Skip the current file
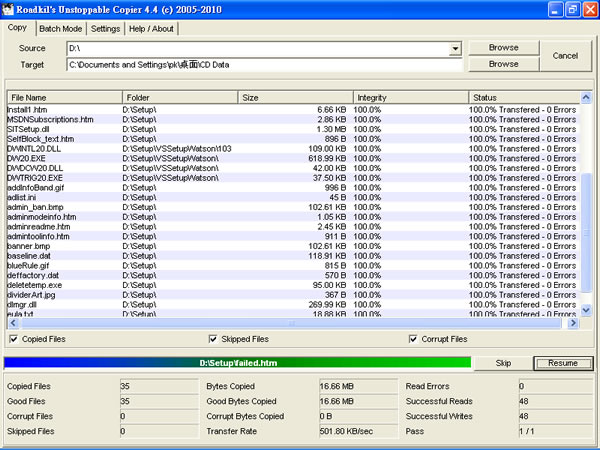Screen dimensions: 600x450 pyautogui.click(x=503, y=362)
